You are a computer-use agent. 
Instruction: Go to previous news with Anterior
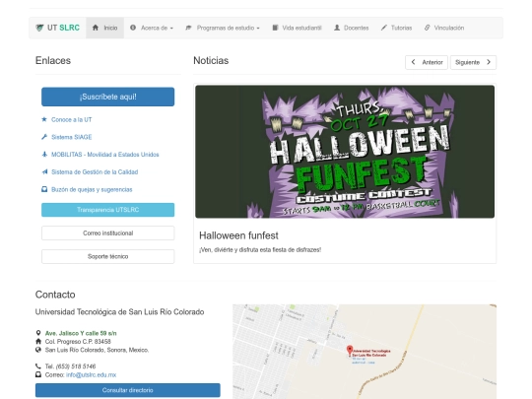click(427, 62)
